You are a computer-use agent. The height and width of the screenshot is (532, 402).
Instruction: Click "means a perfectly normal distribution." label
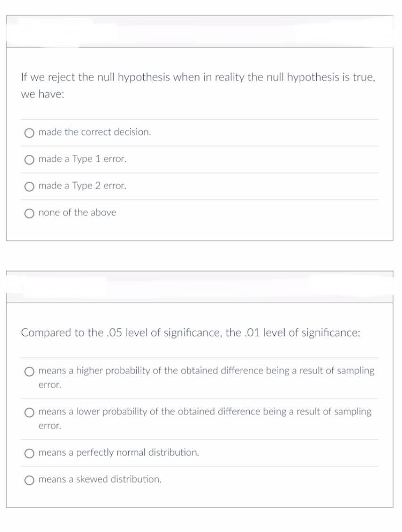[118, 453]
